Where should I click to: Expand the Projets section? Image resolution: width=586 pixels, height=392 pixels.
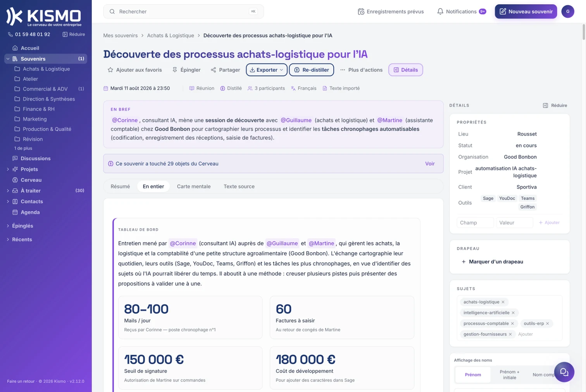pos(8,169)
